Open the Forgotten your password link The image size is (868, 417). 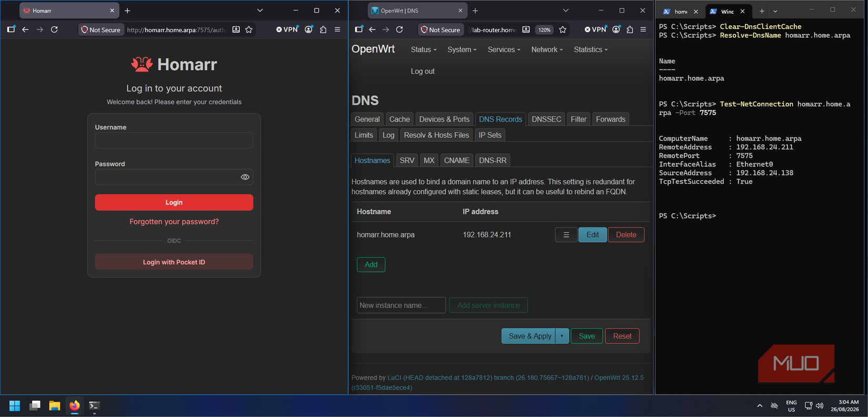[174, 222]
